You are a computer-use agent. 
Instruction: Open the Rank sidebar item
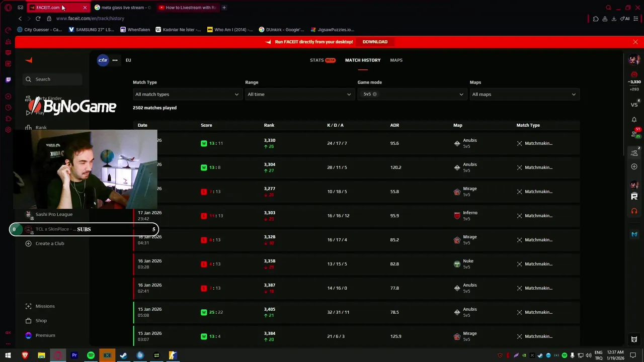coord(36,128)
